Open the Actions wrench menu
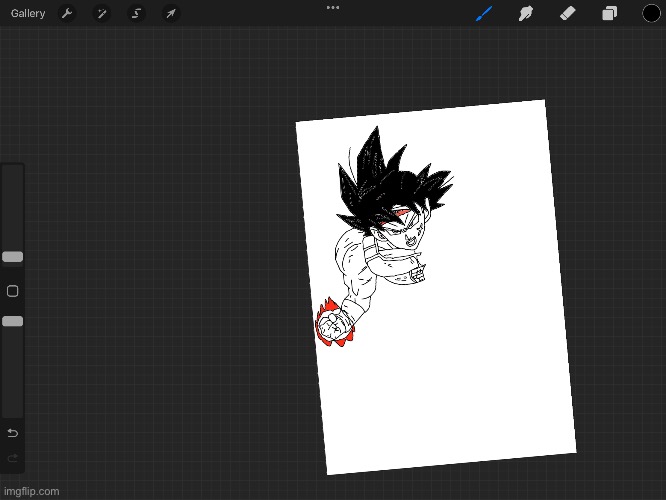666x500 pixels. tap(67, 13)
